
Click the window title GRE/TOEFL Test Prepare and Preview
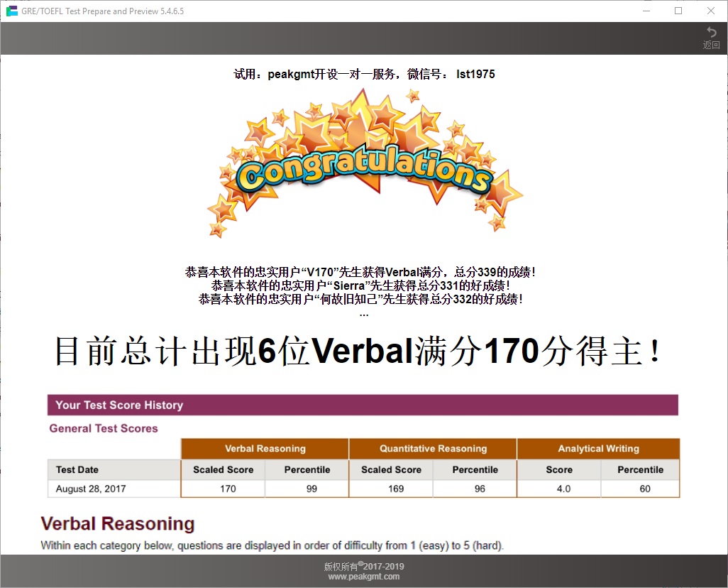[103, 11]
